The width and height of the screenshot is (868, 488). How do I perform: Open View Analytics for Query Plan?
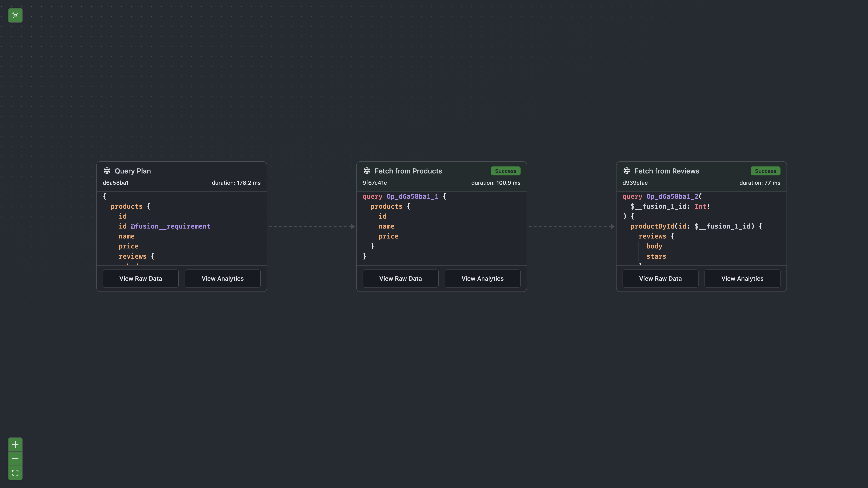point(222,279)
